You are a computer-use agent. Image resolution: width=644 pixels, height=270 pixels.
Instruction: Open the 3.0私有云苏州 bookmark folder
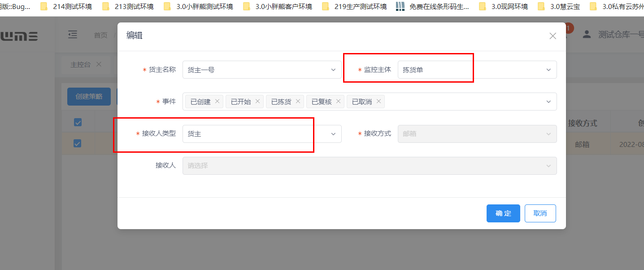click(617, 6)
